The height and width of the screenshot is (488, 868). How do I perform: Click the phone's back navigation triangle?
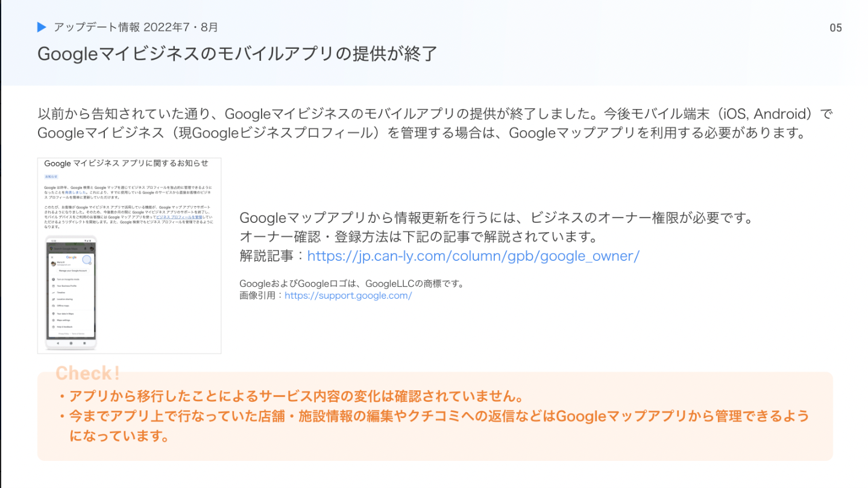(x=57, y=342)
